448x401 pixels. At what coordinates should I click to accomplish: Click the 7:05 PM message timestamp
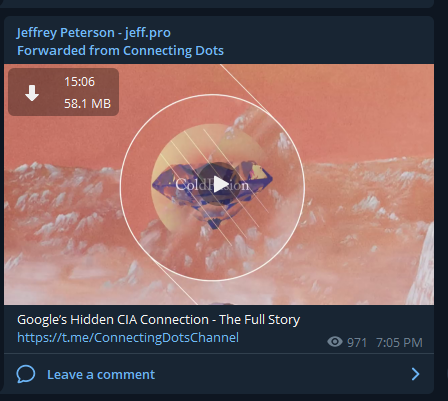point(399,343)
